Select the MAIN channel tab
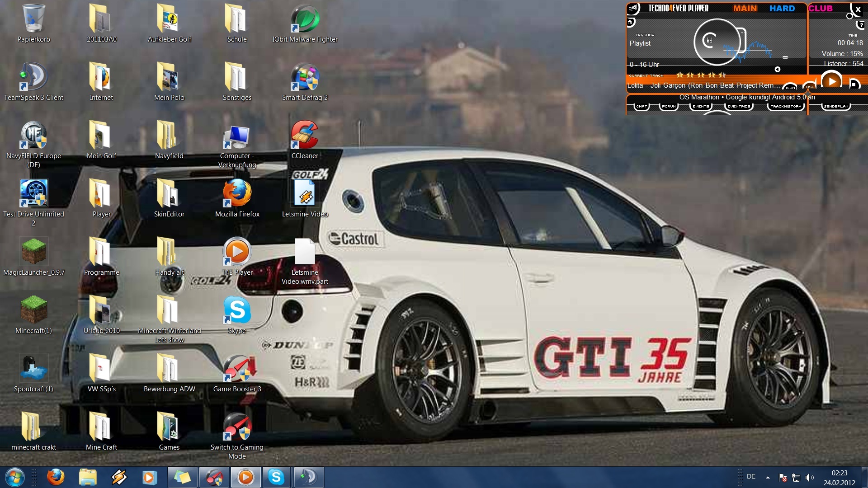 pyautogui.click(x=745, y=8)
